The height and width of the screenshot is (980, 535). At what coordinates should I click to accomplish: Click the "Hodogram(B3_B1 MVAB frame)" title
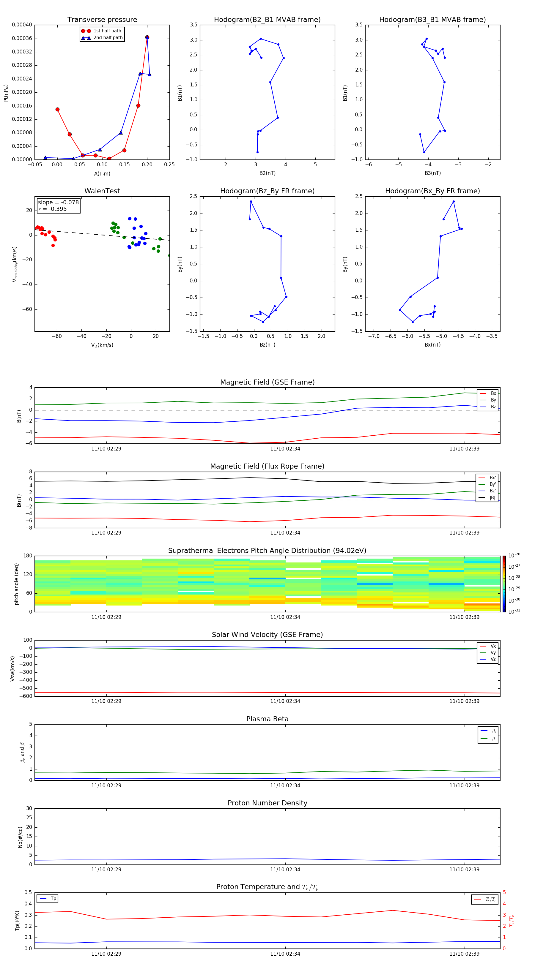[432, 20]
